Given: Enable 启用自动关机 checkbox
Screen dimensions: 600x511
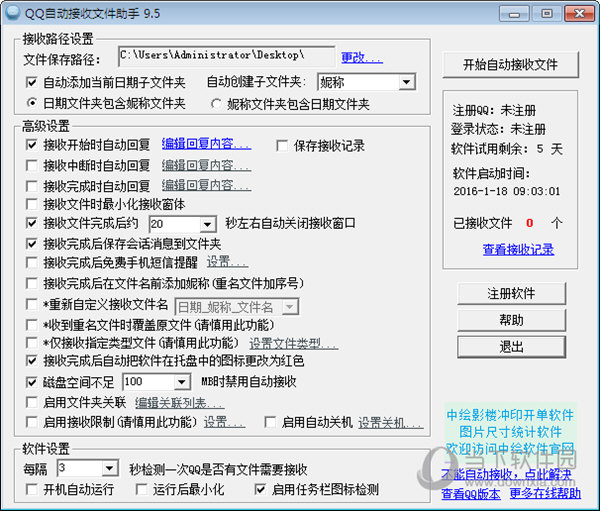Looking at the screenshot, I should [x=270, y=423].
